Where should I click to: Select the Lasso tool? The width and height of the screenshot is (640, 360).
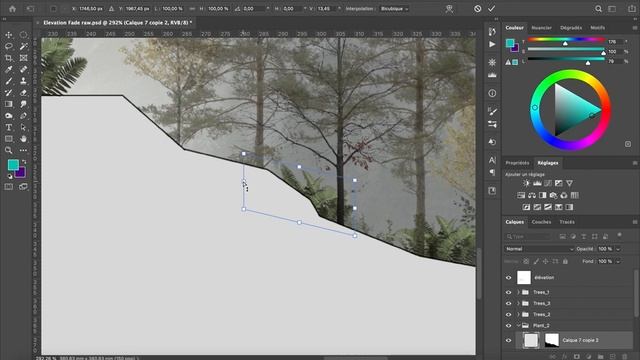(9, 47)
